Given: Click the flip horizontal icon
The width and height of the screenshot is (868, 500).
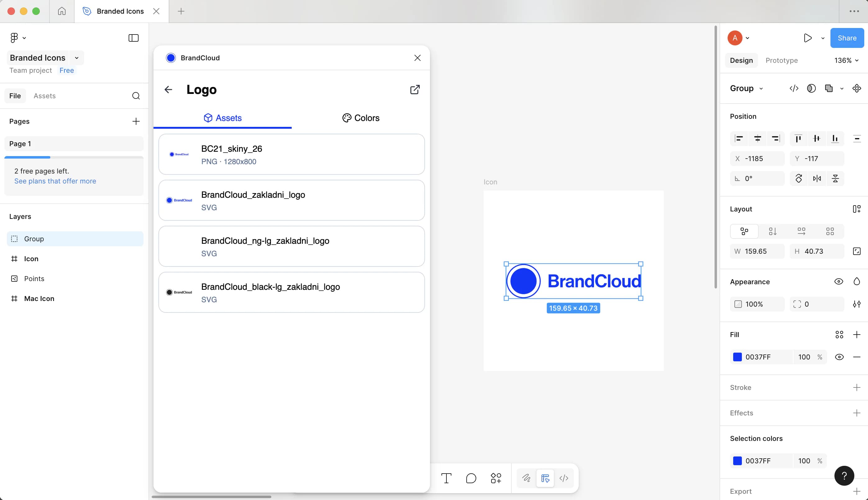Looking at the screenshot, I should click(817, 178).
